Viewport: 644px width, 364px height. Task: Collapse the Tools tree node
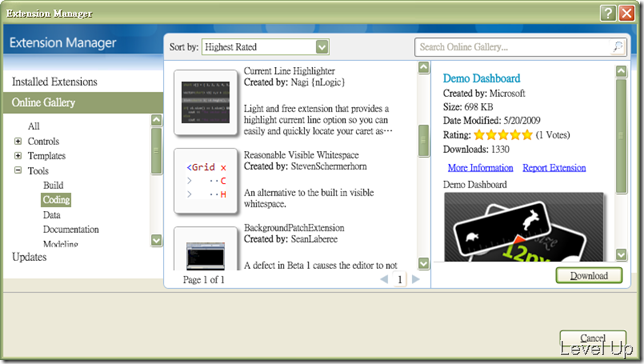pos(18,170)
